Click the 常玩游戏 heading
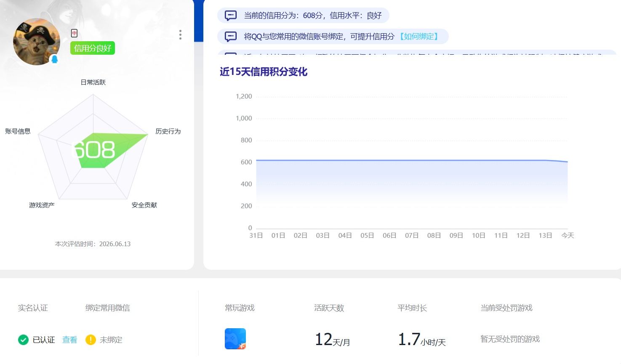The image size is (621, 364). tap(240, 308)
